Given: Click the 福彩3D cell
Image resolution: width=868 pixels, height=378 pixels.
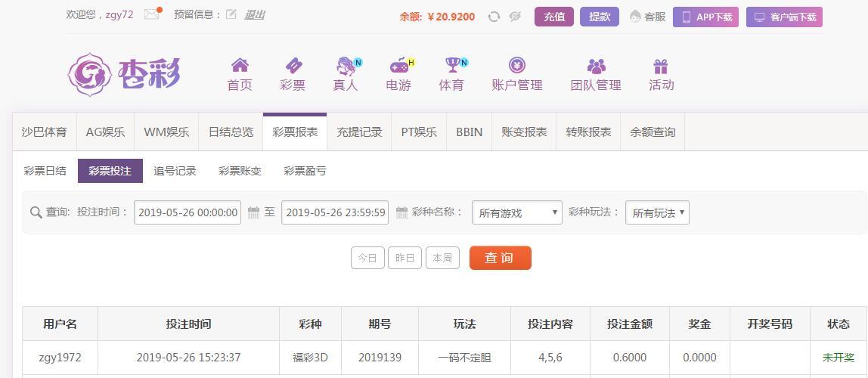Looking at the screenshot, I should pos(310,358).
